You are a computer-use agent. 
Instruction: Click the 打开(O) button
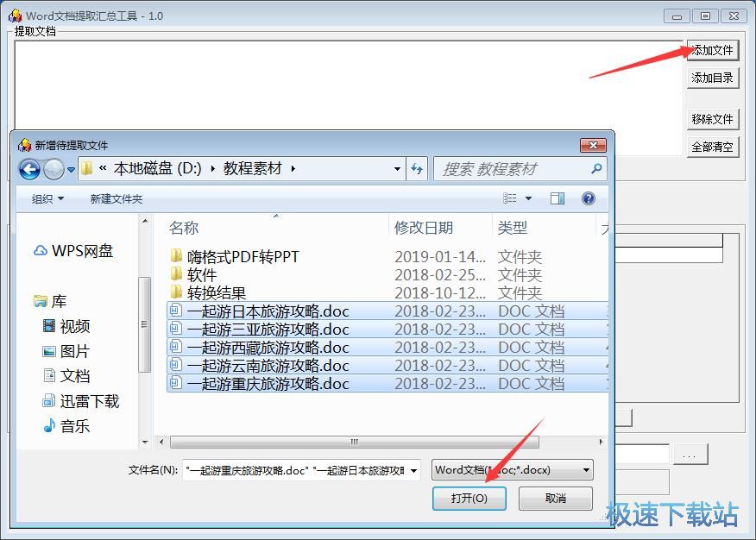[x=469, y=498]
